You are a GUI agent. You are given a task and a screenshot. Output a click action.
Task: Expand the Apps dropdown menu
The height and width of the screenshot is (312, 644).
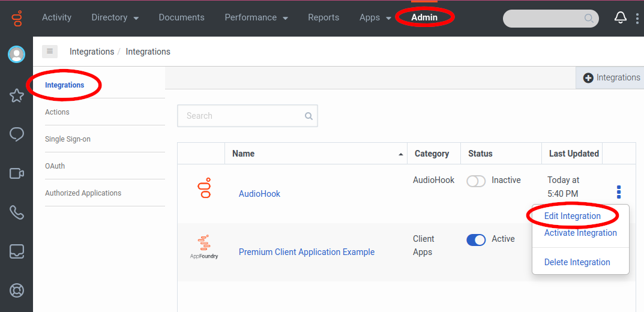click(x=375, y=18)
